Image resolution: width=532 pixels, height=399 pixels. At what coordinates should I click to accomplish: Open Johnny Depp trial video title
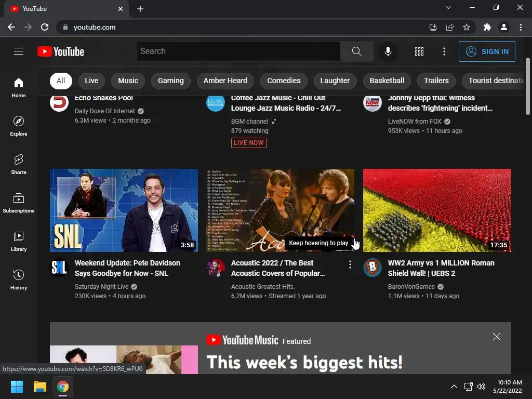tap(440, 103)
